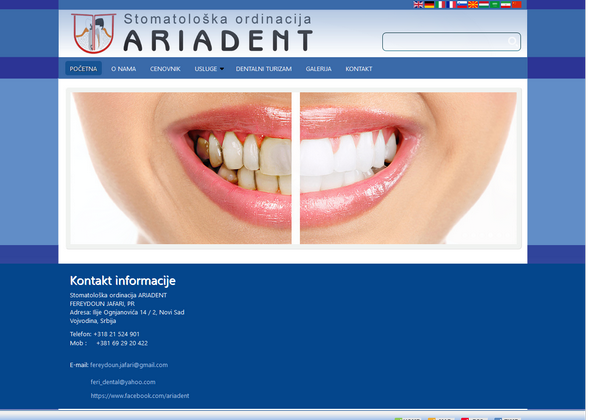Select the Italian flag icon
This screenshot has height=420, width=600.
(x=441, y=5)
